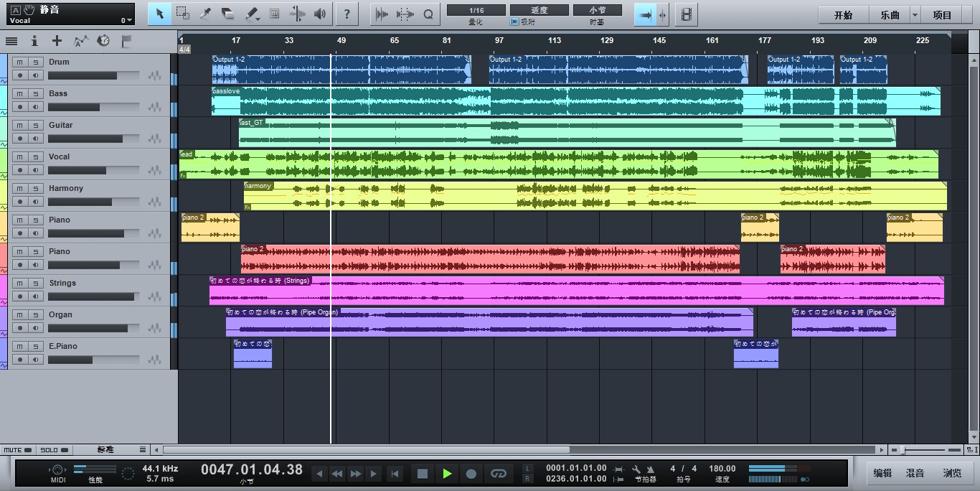Click the Stop button in transport
The height and width of the screenshot is (491, 980).
tap(423, 474)
